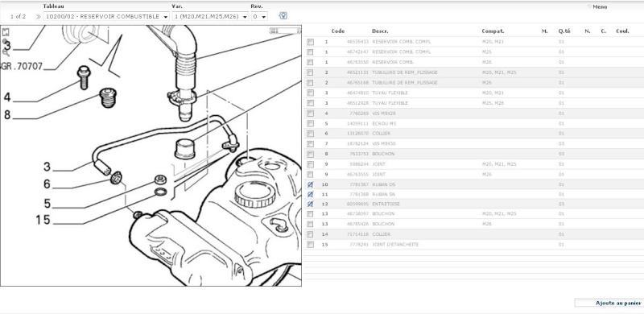Click callout number 8 in the diagram
The image size is (644, 314).
point(7,114)
